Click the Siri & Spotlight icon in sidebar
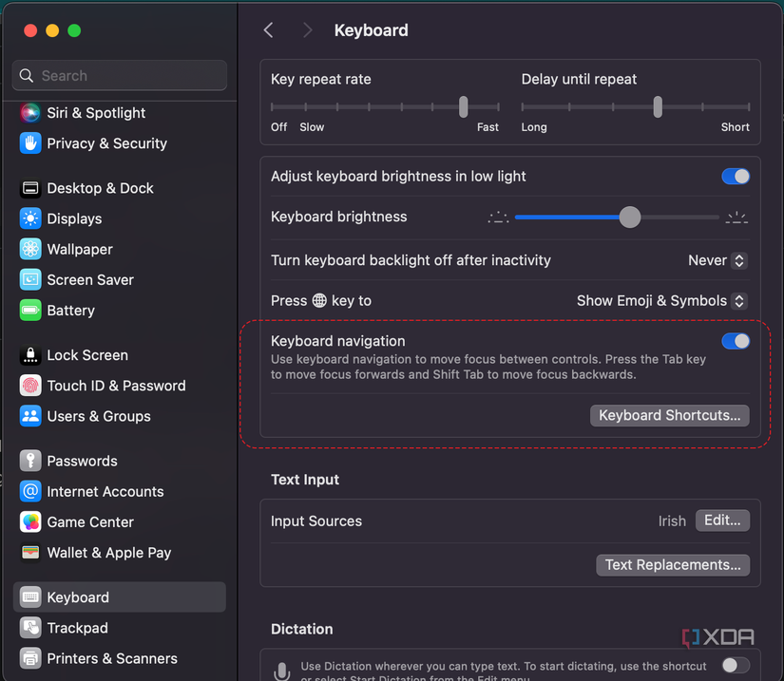The image size is (784, 681). pyautogui.click(x=30, y=113)
